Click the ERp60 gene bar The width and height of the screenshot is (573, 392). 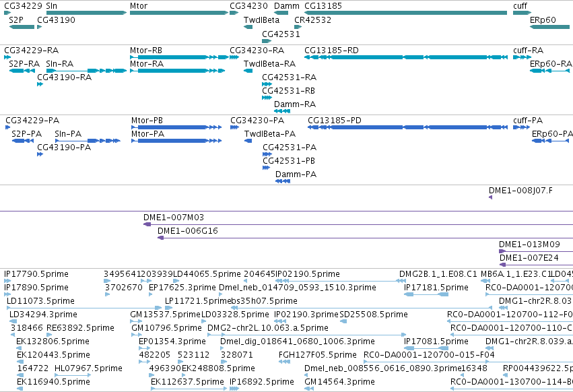(549, 27)
